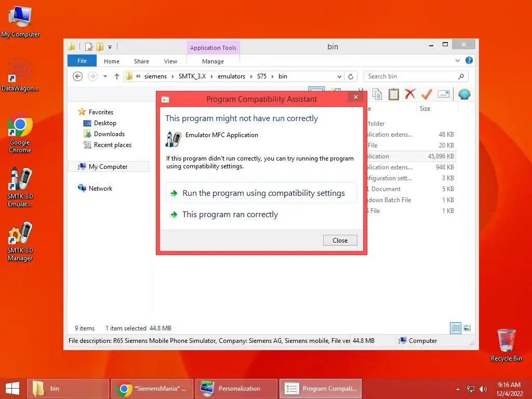Viewport: 532px width, 399px height.
Task: Select the 45,896 KB application row
Action: [411, 156]
